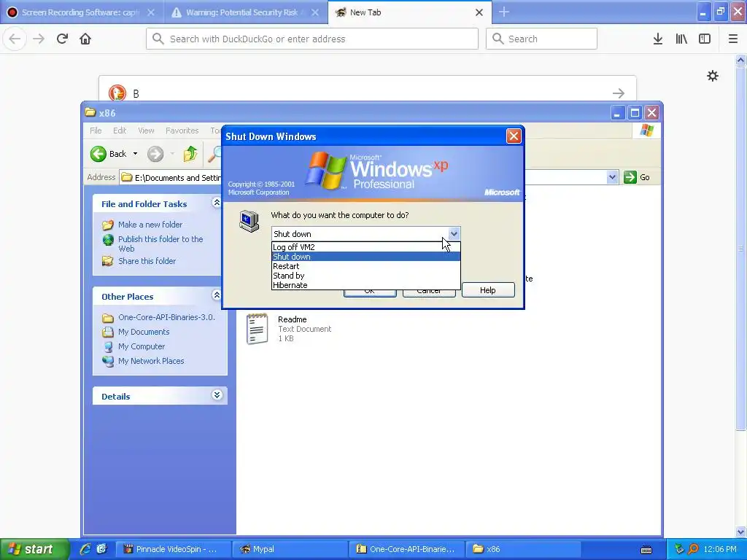Switch to Mypal taskbar button
Viewport: 747px width, 560px height.
pyautogui.click(x=290, y=549)
